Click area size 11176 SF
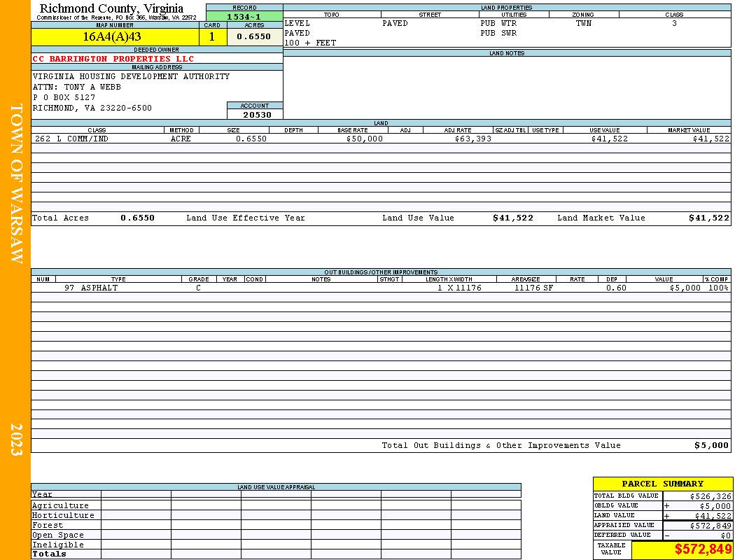This screenshot has height=560, width=735. pos(533,288)
